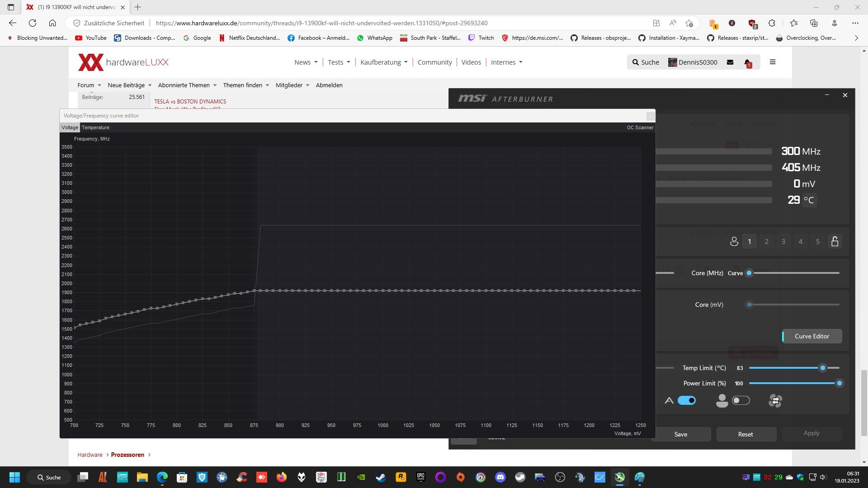This screenshot has width=868, height=488.
Task: Click the Save button in Afterburner
Action: pyautogui.click(x=681, y=434)
